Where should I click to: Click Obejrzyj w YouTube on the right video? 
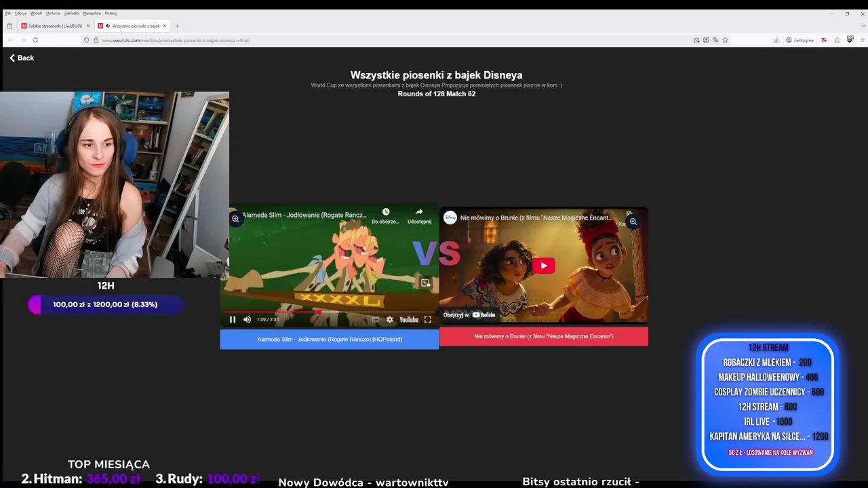(469, 314)
